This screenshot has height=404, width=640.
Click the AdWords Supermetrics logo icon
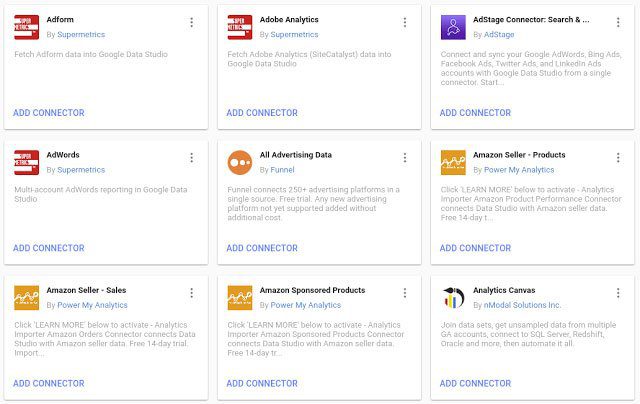(26, 162)
